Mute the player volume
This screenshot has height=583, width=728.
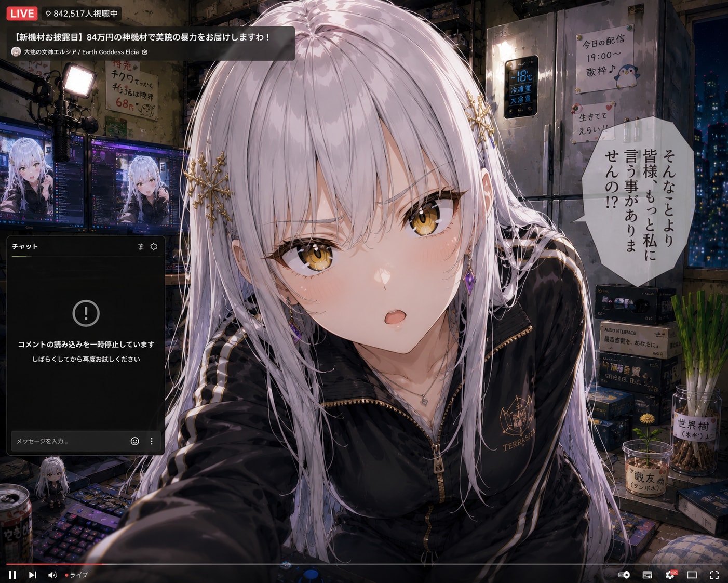pyautogui.click(x=52, y=575)
